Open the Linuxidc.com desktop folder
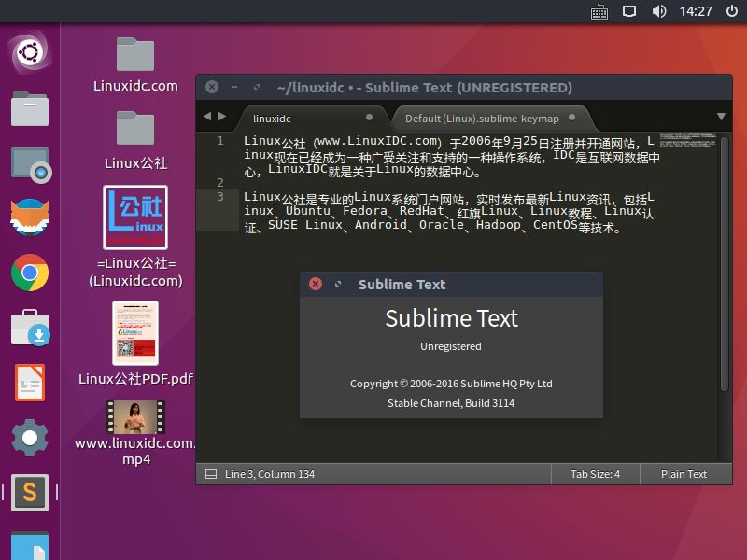Screen dimensions: 747x560 135,64
